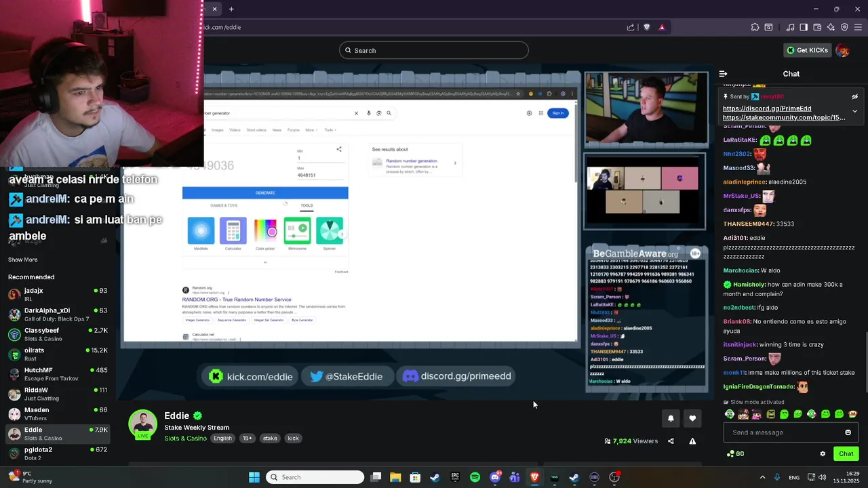The height and width of the screenshot is (488, 868).
Task: Click username Marchocias in chat
Action: click(x=741, y=270)
